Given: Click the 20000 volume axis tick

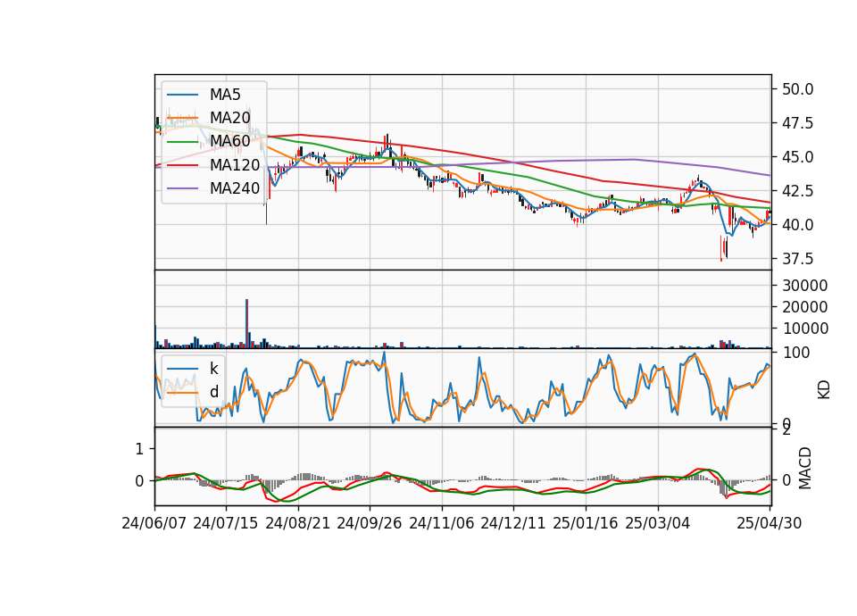Looking at the screenshot, I should tap(805, 307).
